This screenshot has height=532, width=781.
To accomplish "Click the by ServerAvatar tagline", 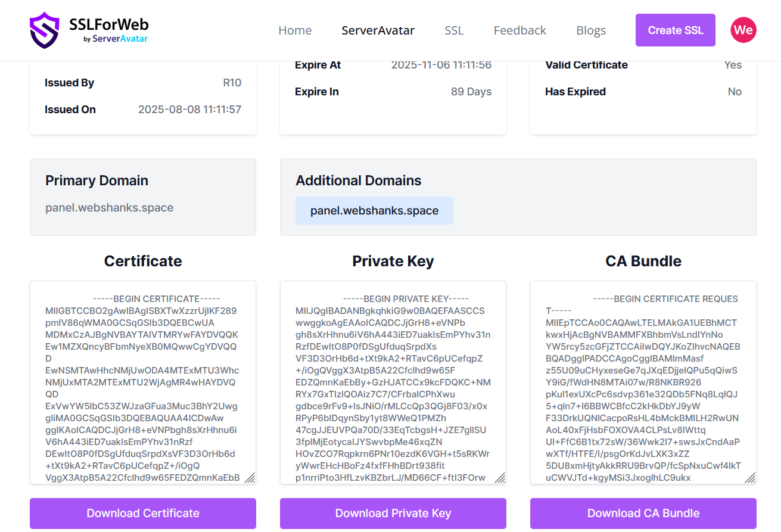I will click(116, 39).
